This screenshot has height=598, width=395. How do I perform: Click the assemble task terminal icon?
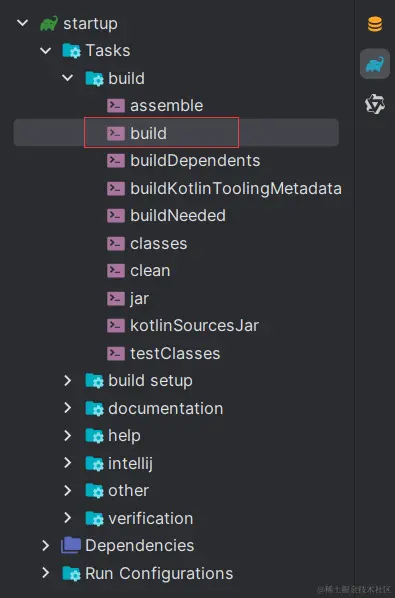[116, 106]
